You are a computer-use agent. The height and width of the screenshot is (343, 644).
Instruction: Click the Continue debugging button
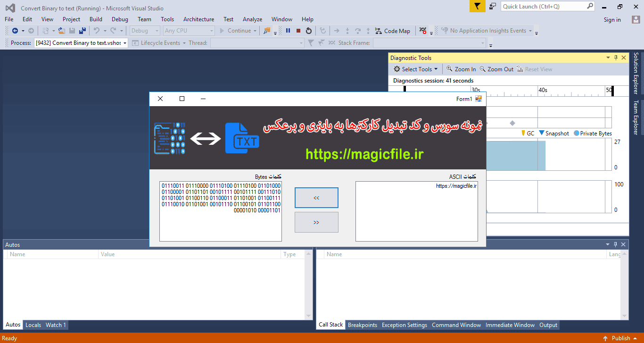tap(238, 31)
